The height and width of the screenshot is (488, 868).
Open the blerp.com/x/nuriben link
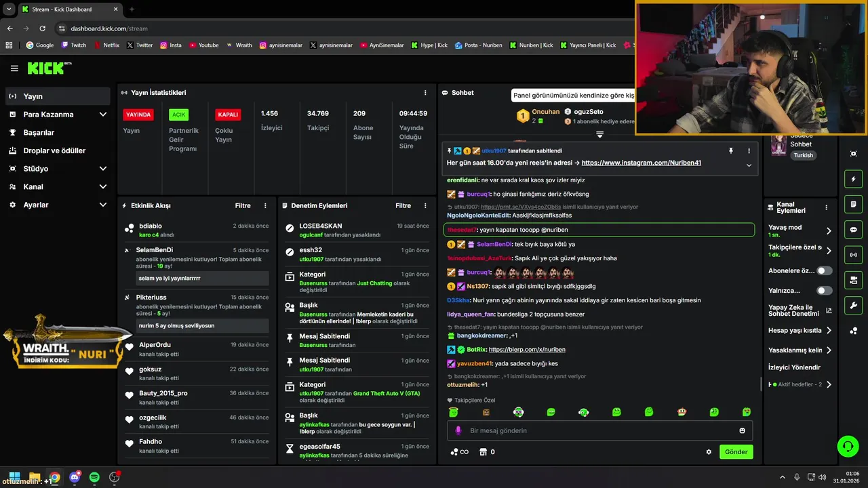[527, 350]
